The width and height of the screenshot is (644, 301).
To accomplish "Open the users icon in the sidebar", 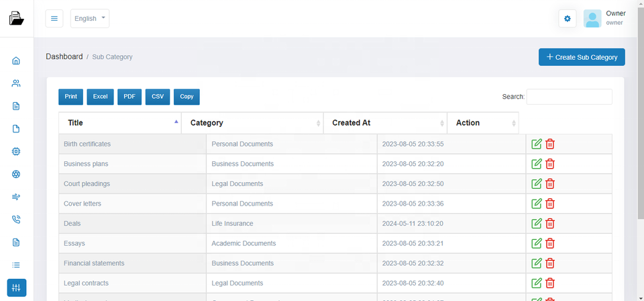I will click(x=16, y=83).
